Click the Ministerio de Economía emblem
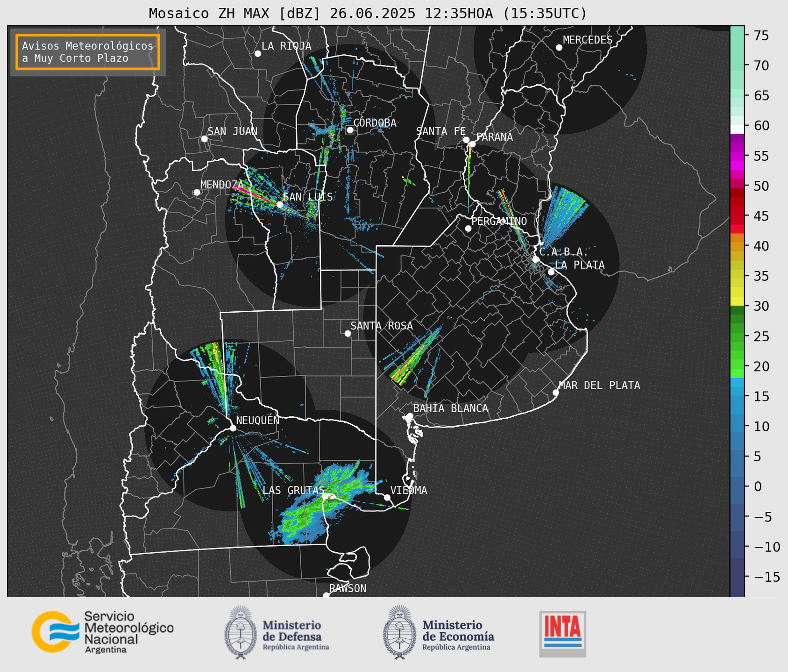The height and width of the screenshot is (672, 788). coord(399,632)
